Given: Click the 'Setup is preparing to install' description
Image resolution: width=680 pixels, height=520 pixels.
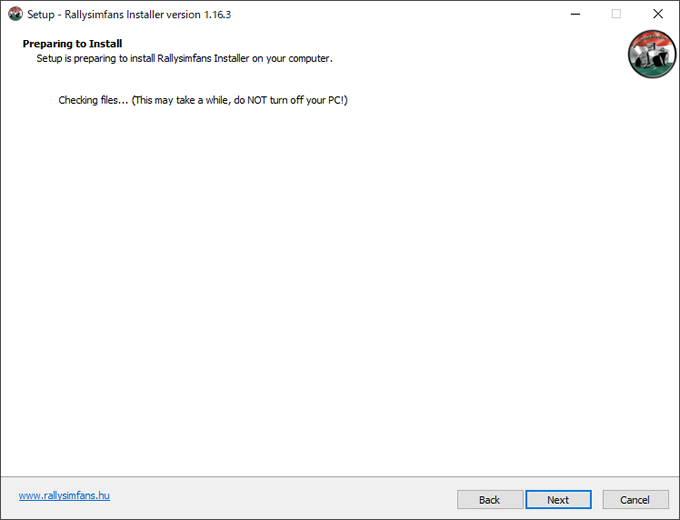Looking at the screenshot, I should 184,59.
